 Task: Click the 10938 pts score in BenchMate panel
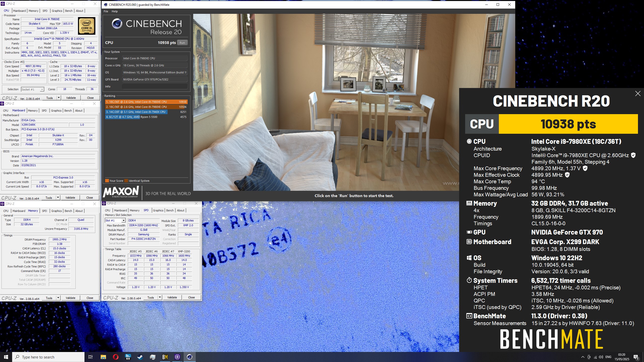(x=568, y=124)
